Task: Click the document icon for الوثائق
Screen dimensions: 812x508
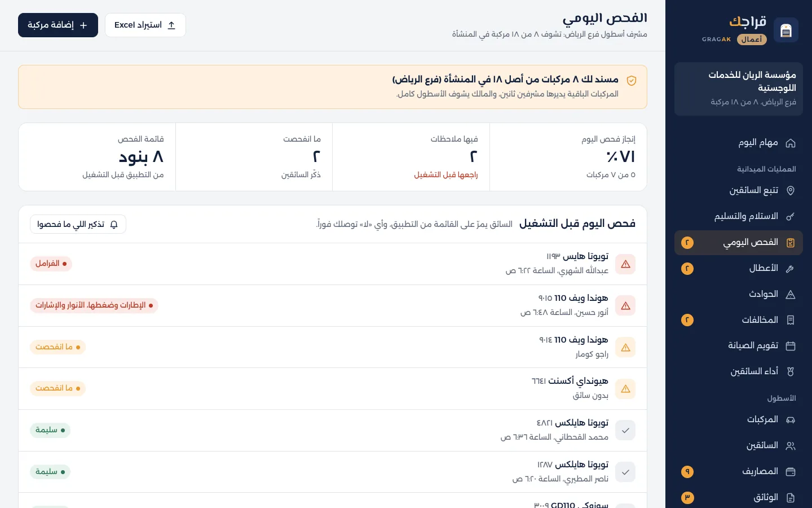Action: [791, 498]
